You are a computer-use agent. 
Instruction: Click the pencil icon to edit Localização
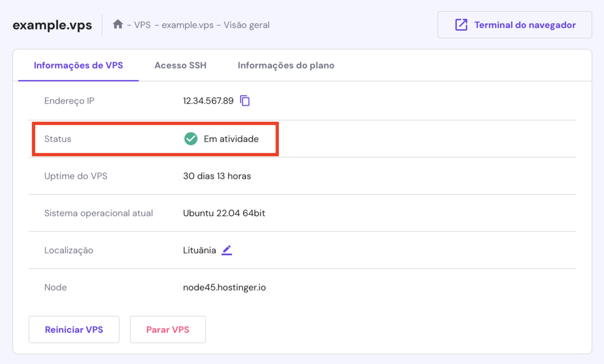click(x=227, y=250)
